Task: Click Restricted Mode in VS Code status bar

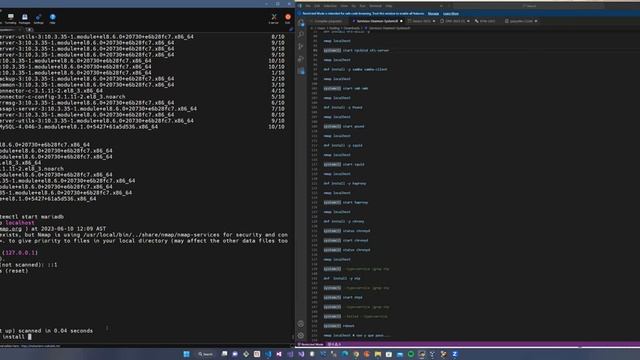Action: pos(312,344)
